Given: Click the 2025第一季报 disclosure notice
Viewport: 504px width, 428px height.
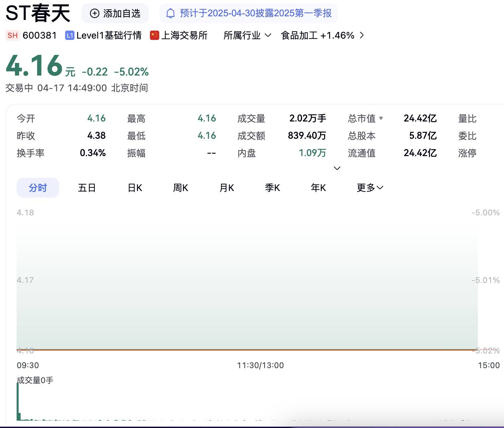Looking at the screenshot, I should 248,13.
